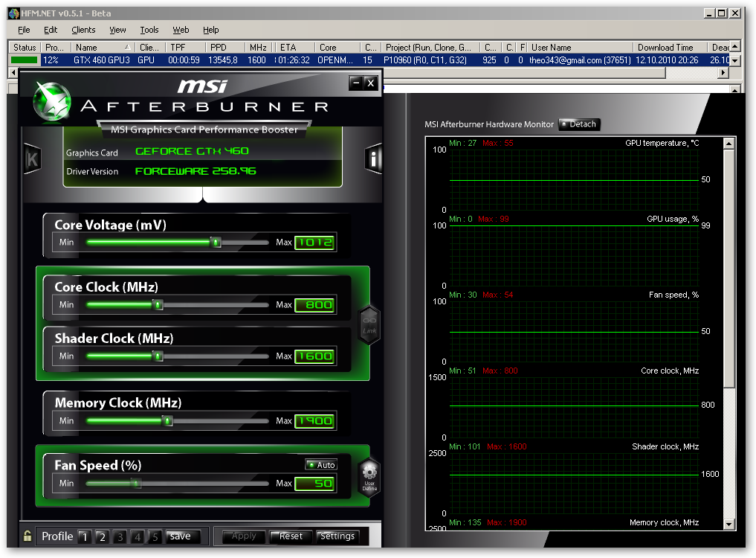756x558 pixels.
Task: Click the theo343@gmail.com user name cell
Action: tap(580, 60)
